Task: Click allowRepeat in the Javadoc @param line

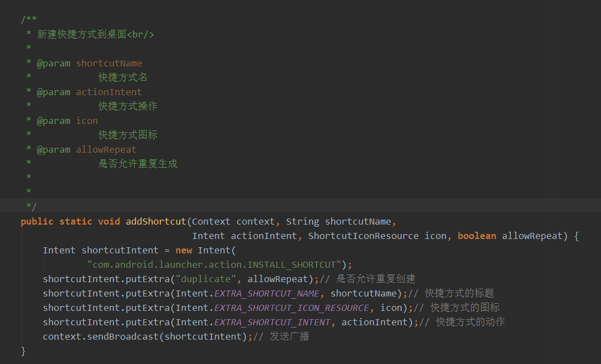Action: [x=106, y=149]
